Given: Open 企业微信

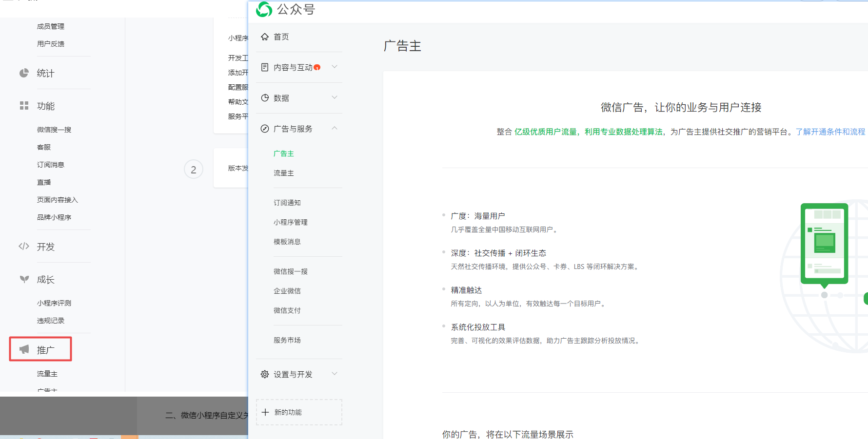Looking at the screenshot, I should tap(287, 291).
